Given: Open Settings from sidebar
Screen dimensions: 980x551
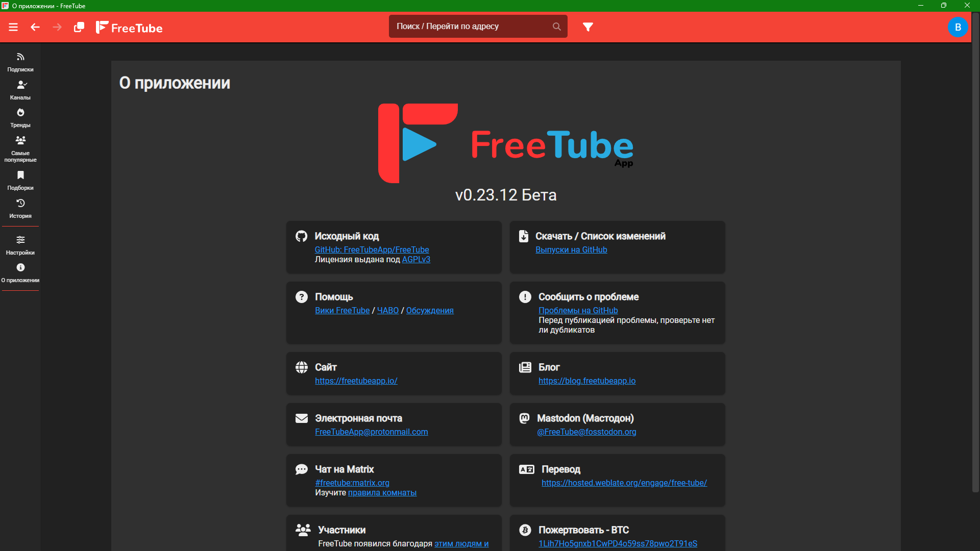Looking at the screenshot, I should [20, 245].
